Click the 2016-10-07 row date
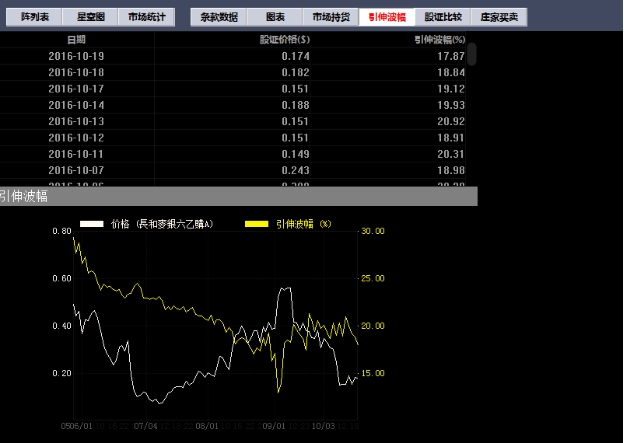The width and height of the screenshot is (624, 443). click(x=76, y=169)
